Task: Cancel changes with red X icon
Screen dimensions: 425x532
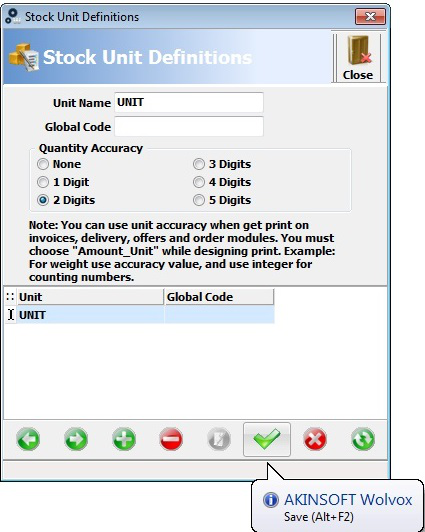Action: click(x=315, y=439)
